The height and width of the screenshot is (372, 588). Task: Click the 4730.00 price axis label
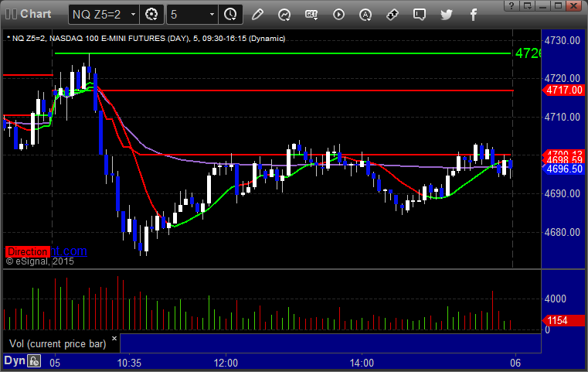563,40
